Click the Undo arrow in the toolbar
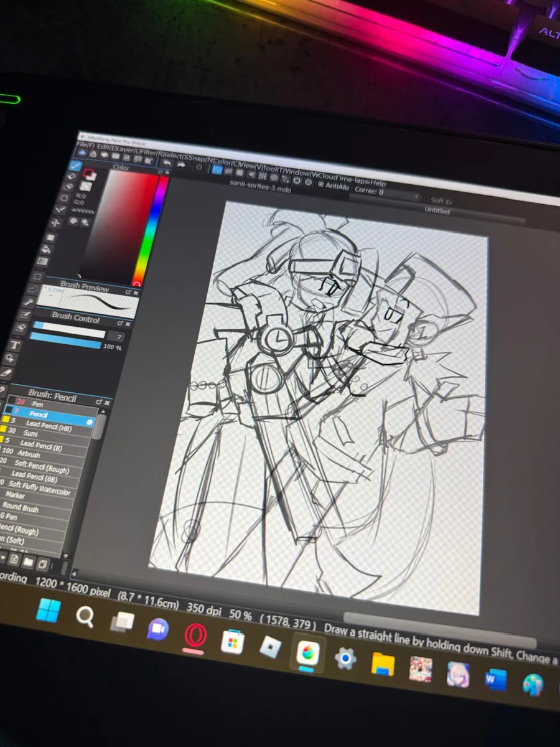Screen dimensions: 560x747 coord(166,163)
